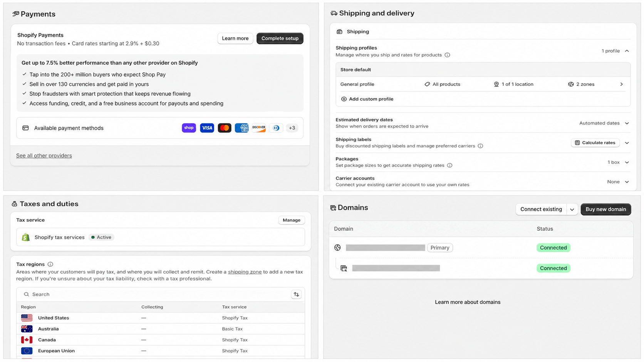
Task: Click the Region column header
Action: click(x=28, y=307)
